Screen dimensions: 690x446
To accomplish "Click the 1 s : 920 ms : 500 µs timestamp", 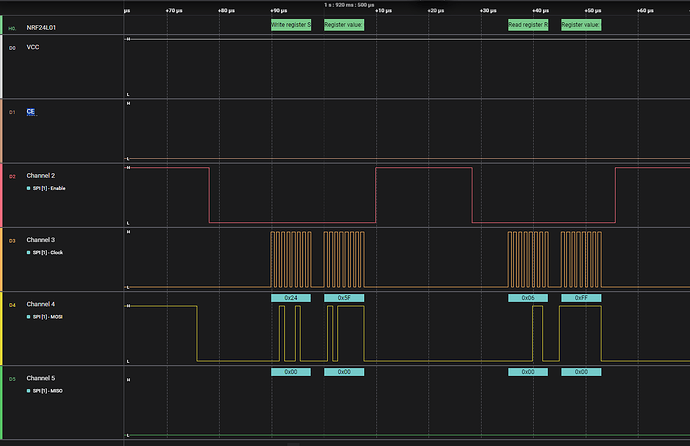I will click(349, 5).
